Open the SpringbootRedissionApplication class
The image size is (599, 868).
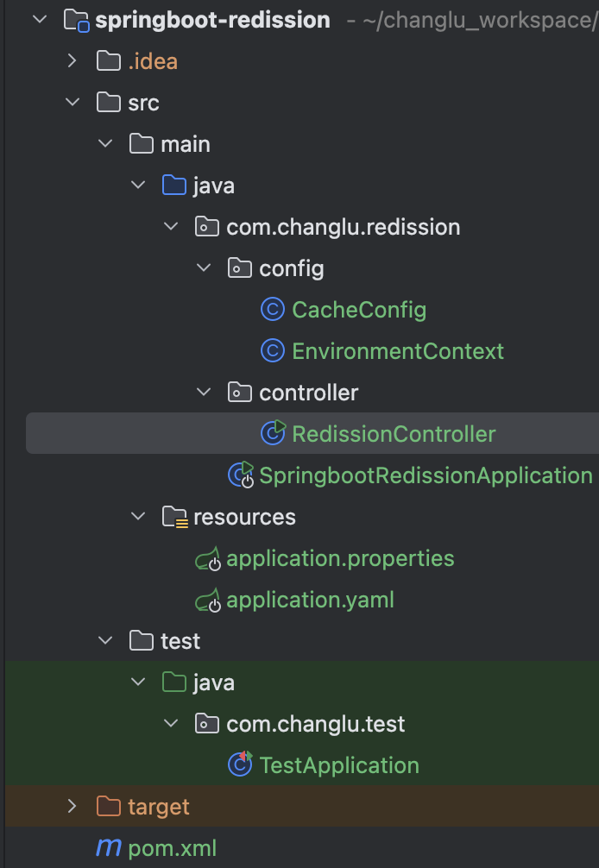426,476
